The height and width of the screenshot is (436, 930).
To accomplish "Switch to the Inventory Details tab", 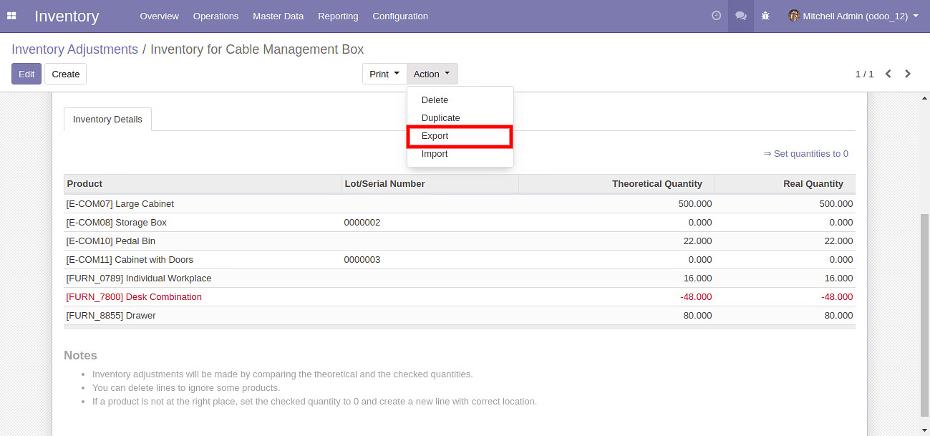I will pos(108,120).
